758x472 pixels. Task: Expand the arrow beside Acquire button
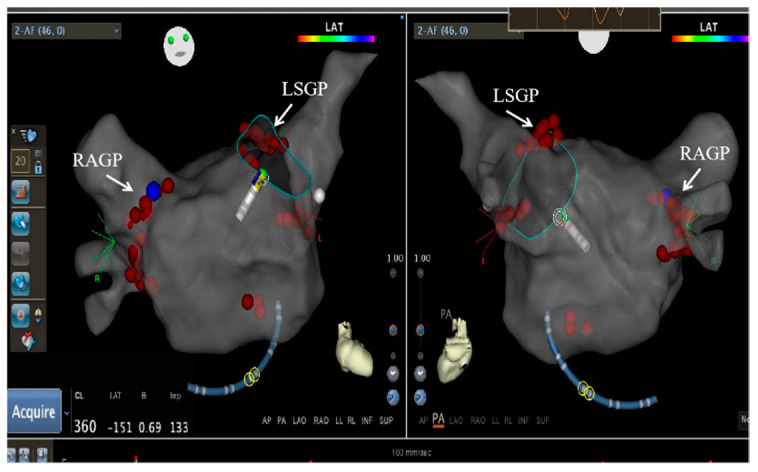click(x=67, y=413)
